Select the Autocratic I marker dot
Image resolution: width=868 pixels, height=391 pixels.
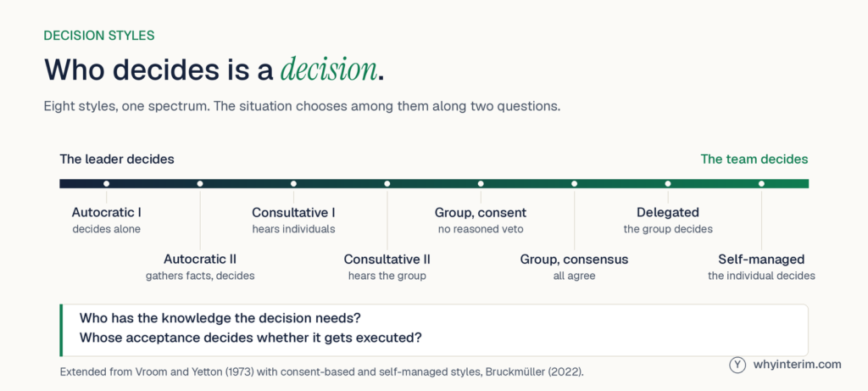pyautogui.click(x=106, y=183)
